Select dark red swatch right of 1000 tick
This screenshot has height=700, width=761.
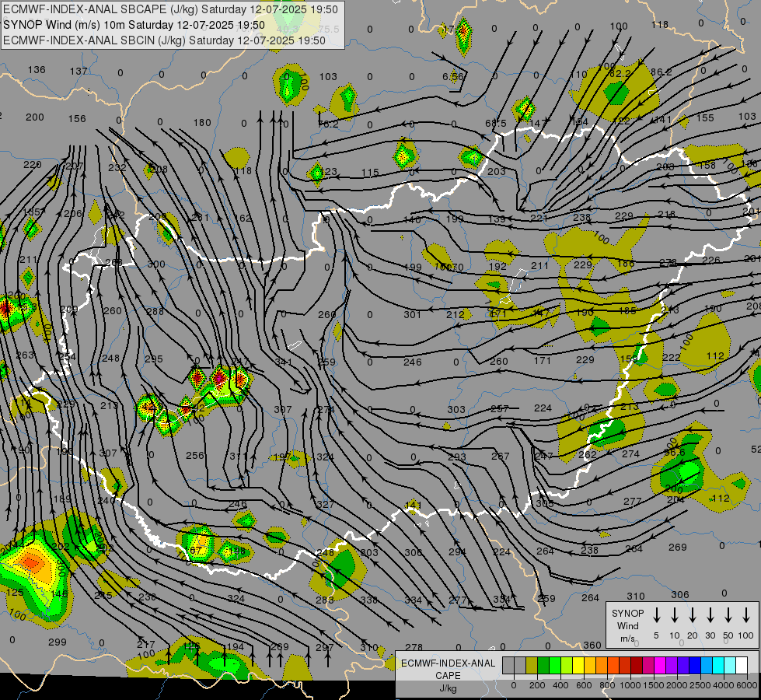point(637,666)
